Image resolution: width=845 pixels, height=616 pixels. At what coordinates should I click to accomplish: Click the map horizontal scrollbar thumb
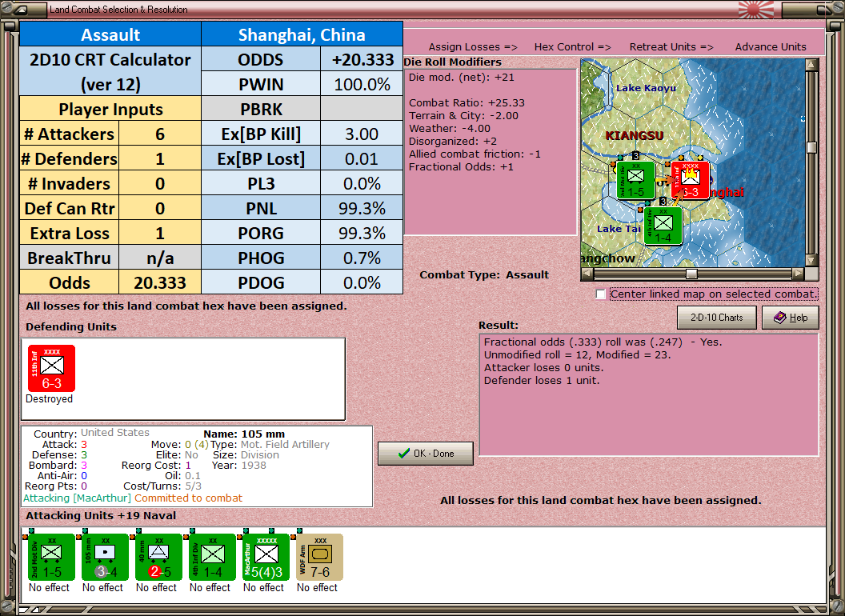691,274
